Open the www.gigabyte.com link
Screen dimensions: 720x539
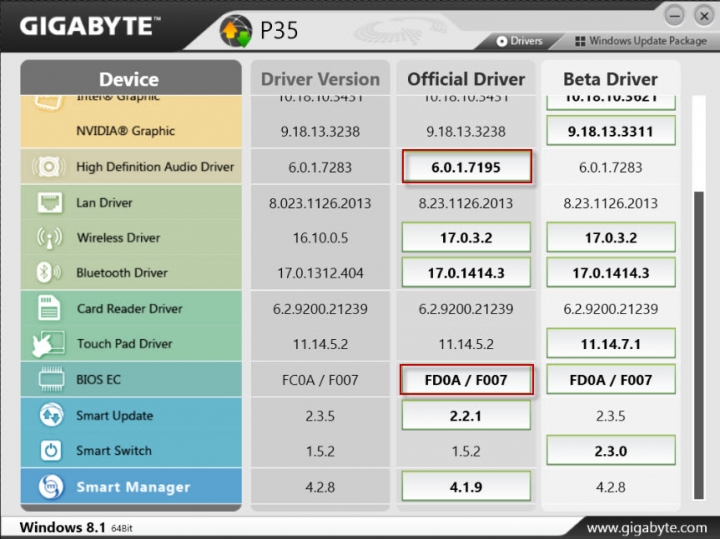[647, 528]
